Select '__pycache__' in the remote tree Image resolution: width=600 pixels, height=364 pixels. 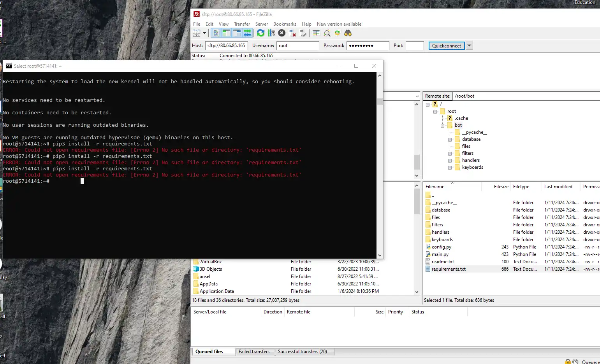coord(475,132)
